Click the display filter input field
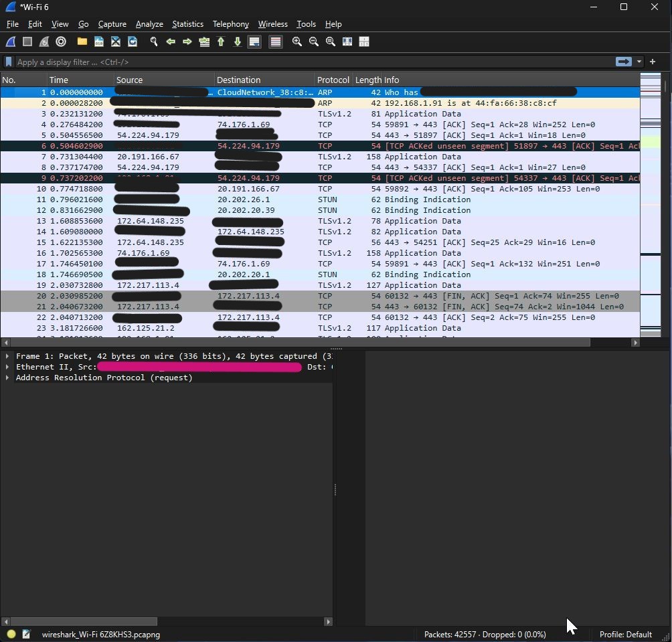The width and height of the screenshot is (672, 642). (x=315, y=62)
